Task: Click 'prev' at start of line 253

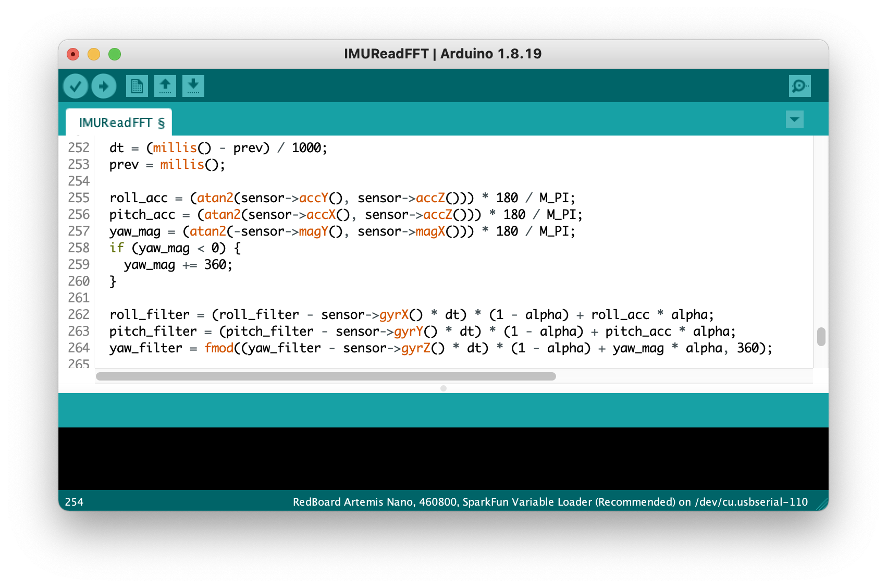Action: click(x=124, y=165)
